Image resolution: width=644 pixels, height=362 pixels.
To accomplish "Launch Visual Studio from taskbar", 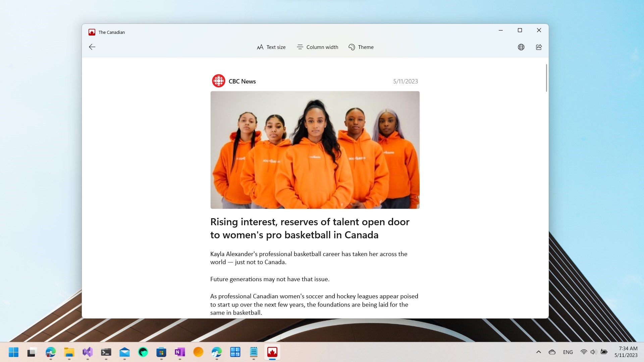I will (88, 352).
